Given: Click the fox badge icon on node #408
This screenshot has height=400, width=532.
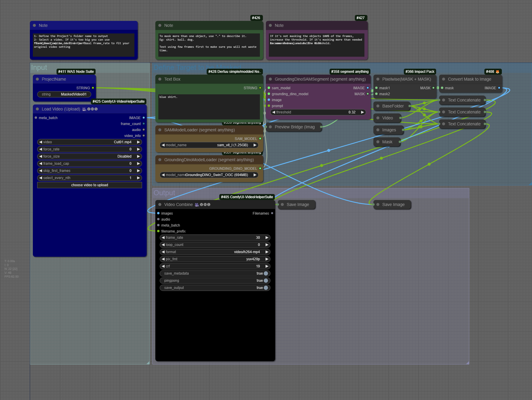Looking at the screenshot, I should [497, 72].
